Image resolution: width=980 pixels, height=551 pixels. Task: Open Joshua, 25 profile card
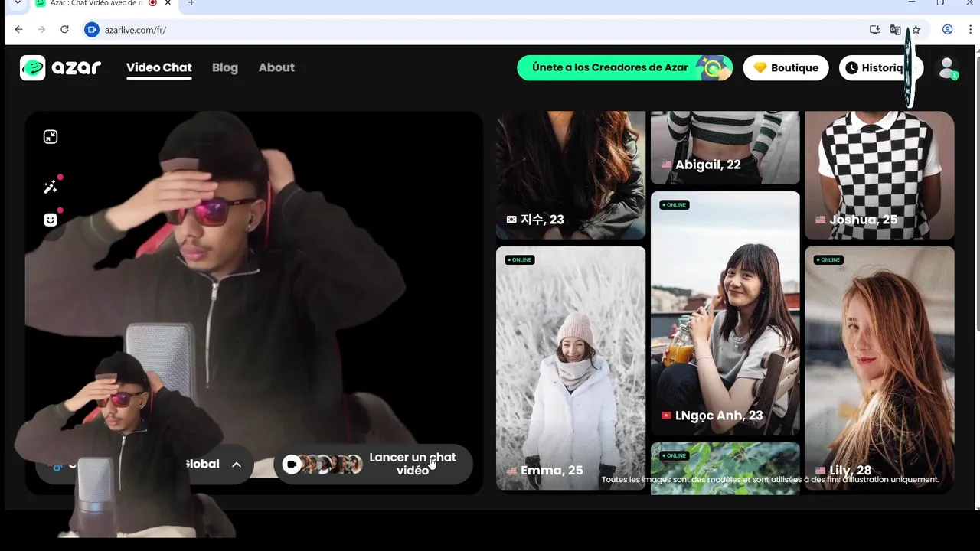(x=880, y=175)
